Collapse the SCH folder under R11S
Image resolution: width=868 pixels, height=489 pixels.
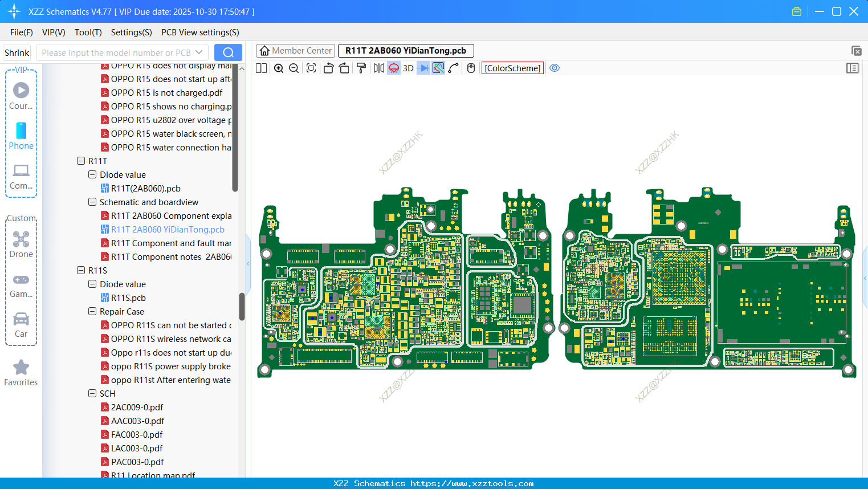click(x=92, y=393)
